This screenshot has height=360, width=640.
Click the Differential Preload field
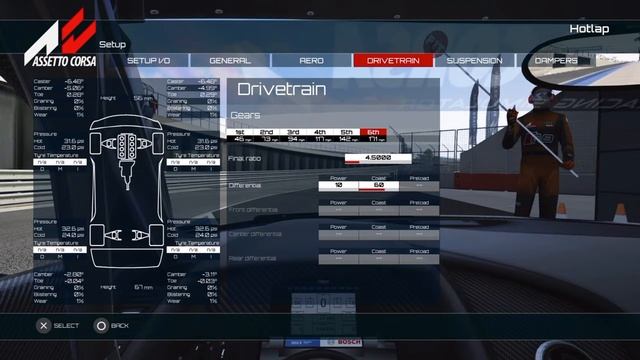[419, 186]
